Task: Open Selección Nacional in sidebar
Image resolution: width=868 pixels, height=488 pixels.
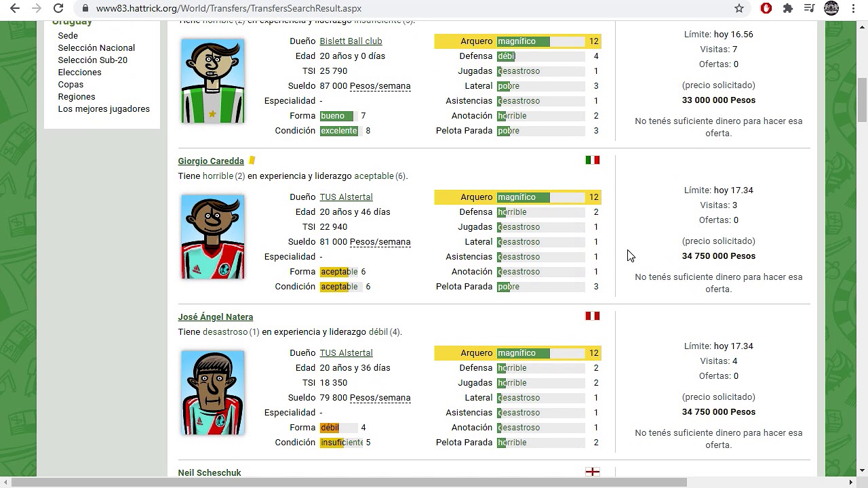Action: 96,47
